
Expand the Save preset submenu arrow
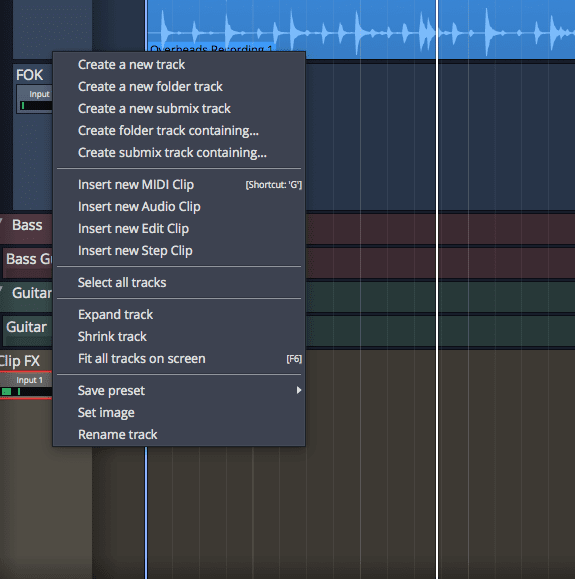pyautogui.click(x=299, y=390)
